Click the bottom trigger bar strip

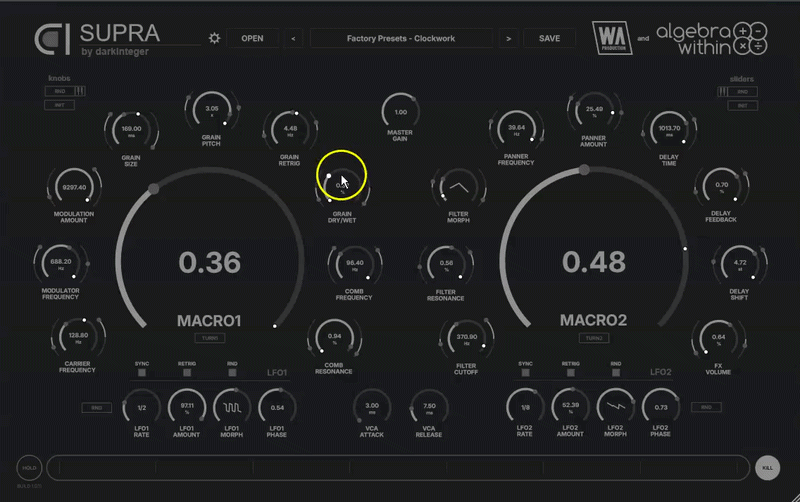(x=398, y=468)
